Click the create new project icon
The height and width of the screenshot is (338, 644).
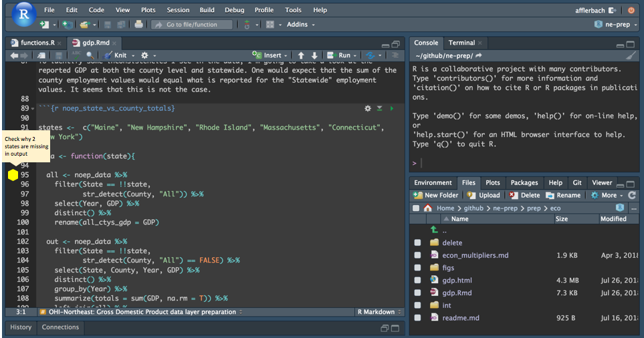(68, 25)
